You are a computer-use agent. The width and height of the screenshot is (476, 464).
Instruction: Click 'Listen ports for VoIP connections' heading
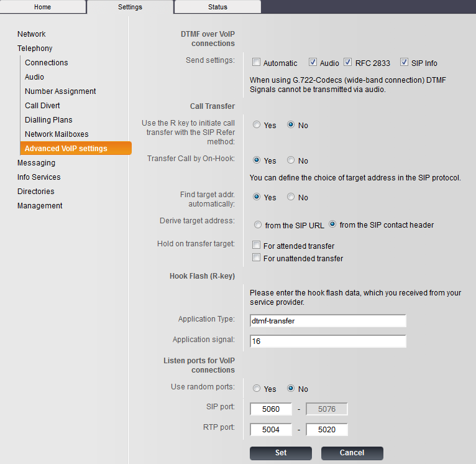click(199, 365)
